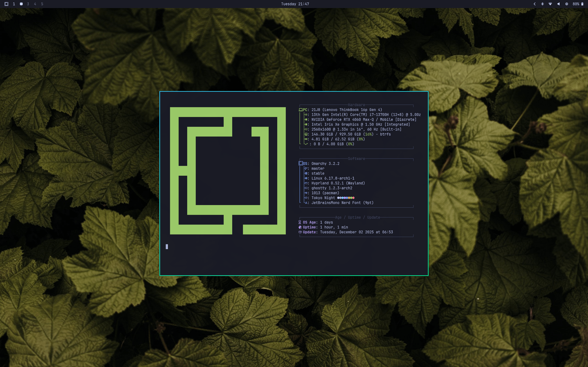Click the display icon beside the 2560x1600 line
The width and height of the screenshot is (588, 367).
click(306, 129)
